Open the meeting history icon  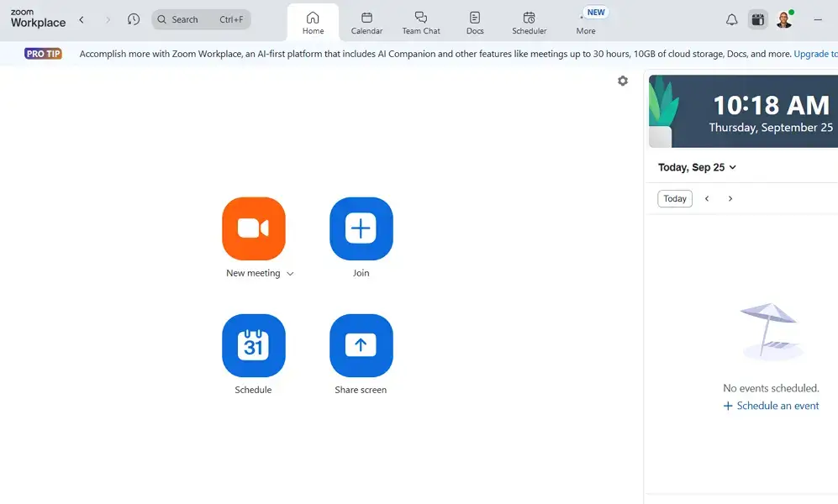coord(134,18)
